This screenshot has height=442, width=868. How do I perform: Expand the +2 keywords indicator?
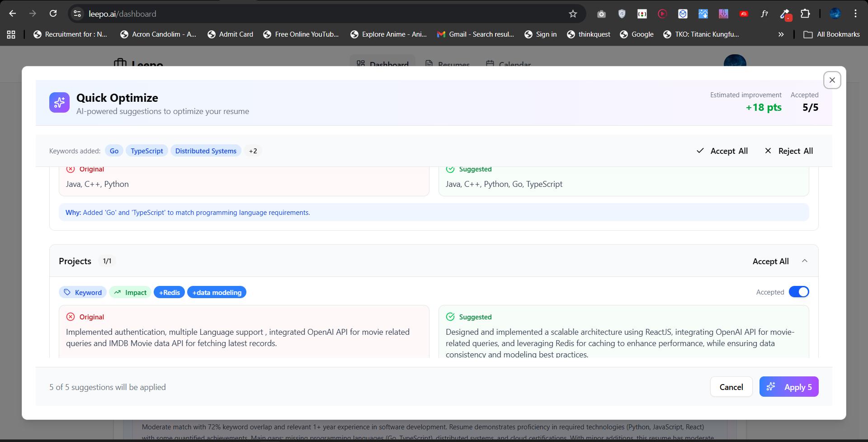click(x=253, y=151)
